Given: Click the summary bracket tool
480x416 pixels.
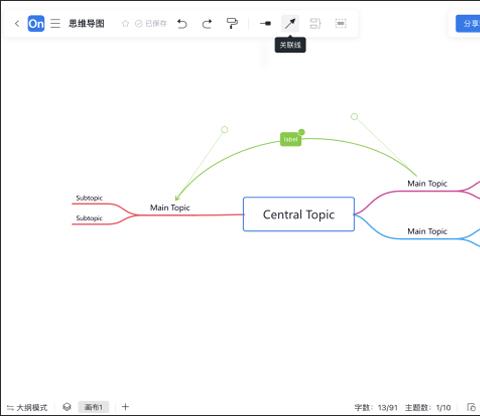Looking at the screenshot, I should (315, 24).
